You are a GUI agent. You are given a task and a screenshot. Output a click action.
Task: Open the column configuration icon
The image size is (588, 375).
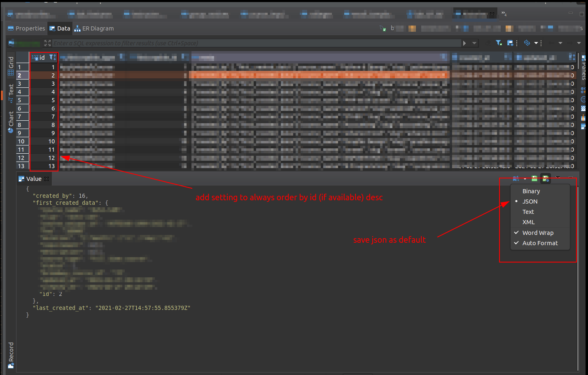click(510, 43)
